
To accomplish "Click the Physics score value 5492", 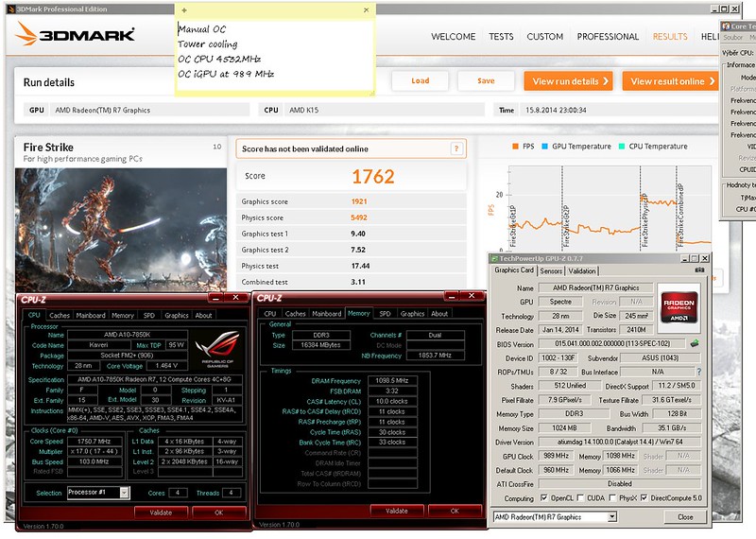I will point(359,217).
